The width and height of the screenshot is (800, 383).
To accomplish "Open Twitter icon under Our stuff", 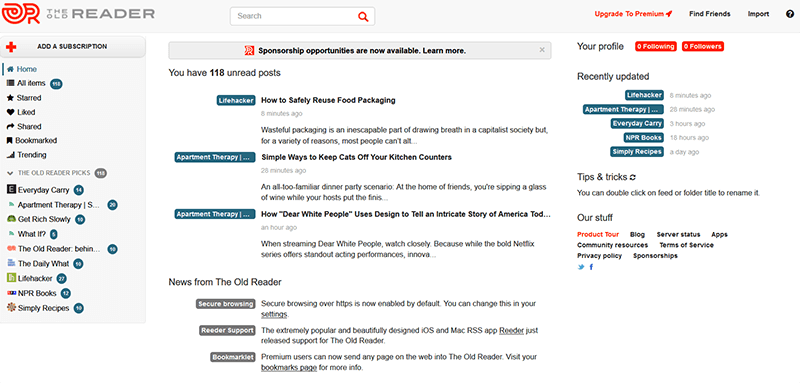I will [581, 267].
